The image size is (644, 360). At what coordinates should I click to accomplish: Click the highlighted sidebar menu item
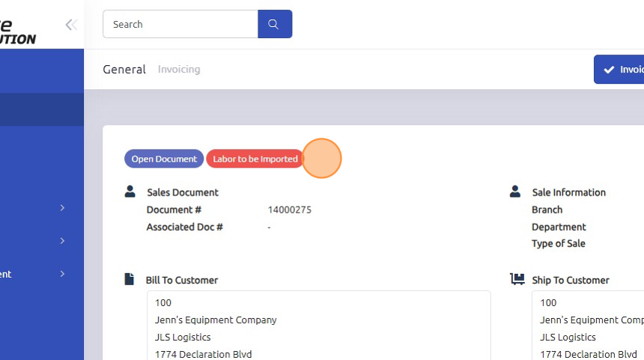click(x=42, y=109)
